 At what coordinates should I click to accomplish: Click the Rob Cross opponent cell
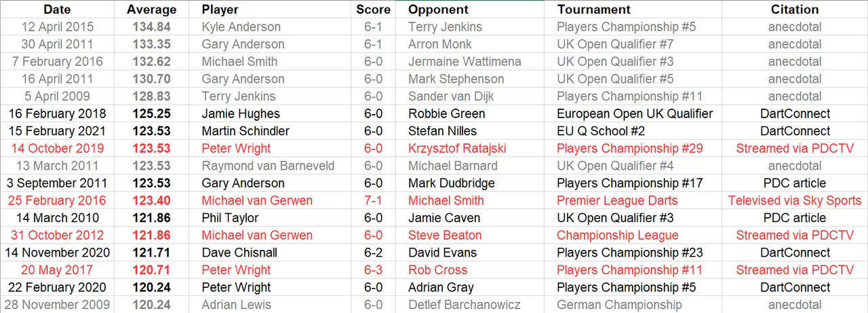[469, 270]
